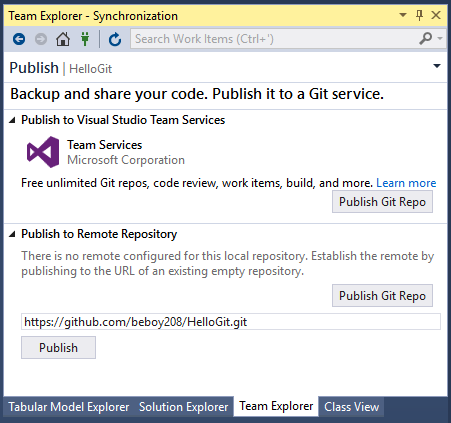Click the search magnifier icon
Viewport: 451px width, 423px height.
click(x=426, y=39)
